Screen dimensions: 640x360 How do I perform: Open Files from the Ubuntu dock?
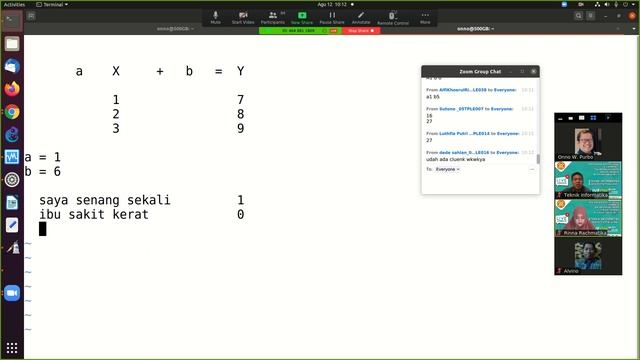(12, 44)
